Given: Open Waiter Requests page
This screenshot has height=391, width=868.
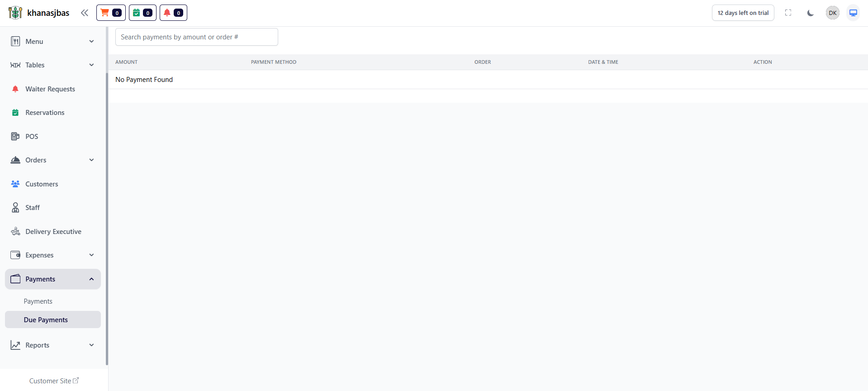Looking at the screenshot, I should tap(53, 89).
